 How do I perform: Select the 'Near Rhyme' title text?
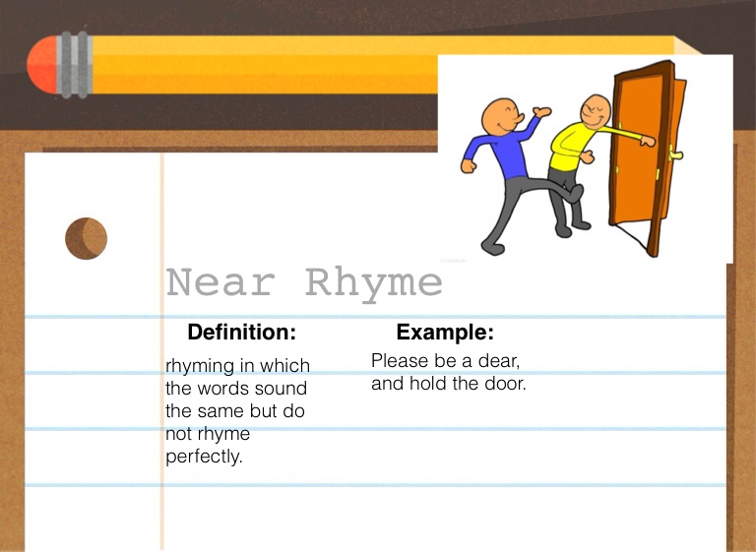[304, 283]
